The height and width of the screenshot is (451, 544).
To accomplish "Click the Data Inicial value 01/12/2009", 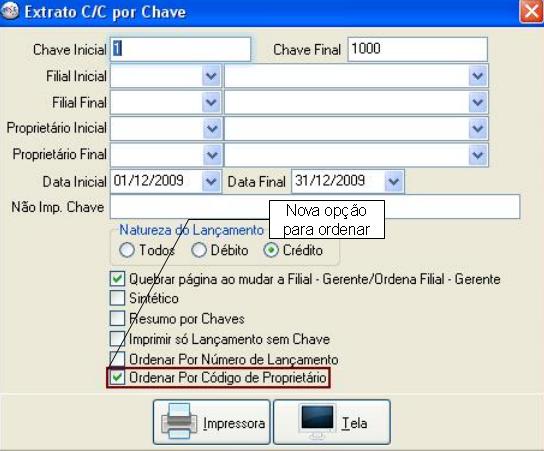I will [x=148, y=181].
